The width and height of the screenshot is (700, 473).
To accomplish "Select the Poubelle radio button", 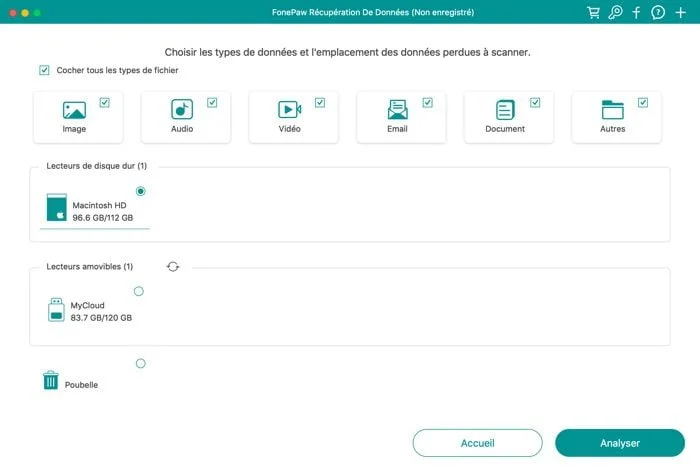I will tap(141, 363).
